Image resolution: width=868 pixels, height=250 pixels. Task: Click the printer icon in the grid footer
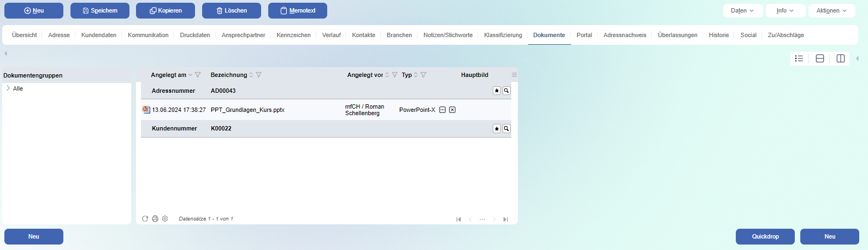(155, 219)
